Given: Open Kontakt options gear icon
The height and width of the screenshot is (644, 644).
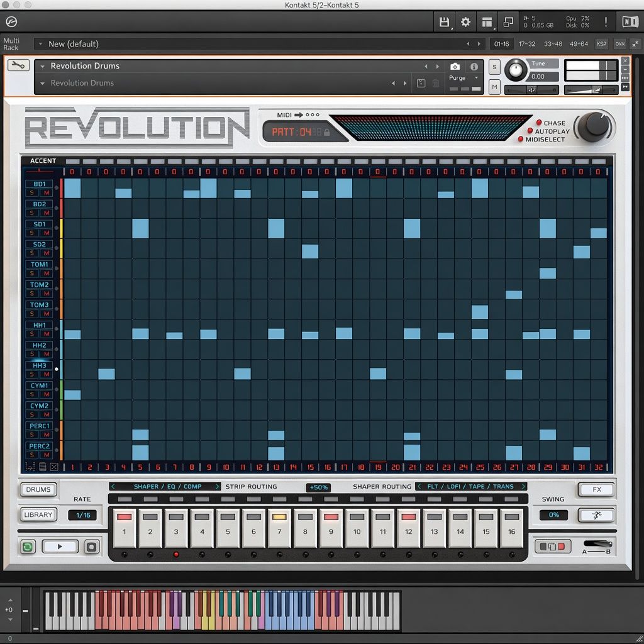Looking at the screenshot, I should [x=465, y=22].
